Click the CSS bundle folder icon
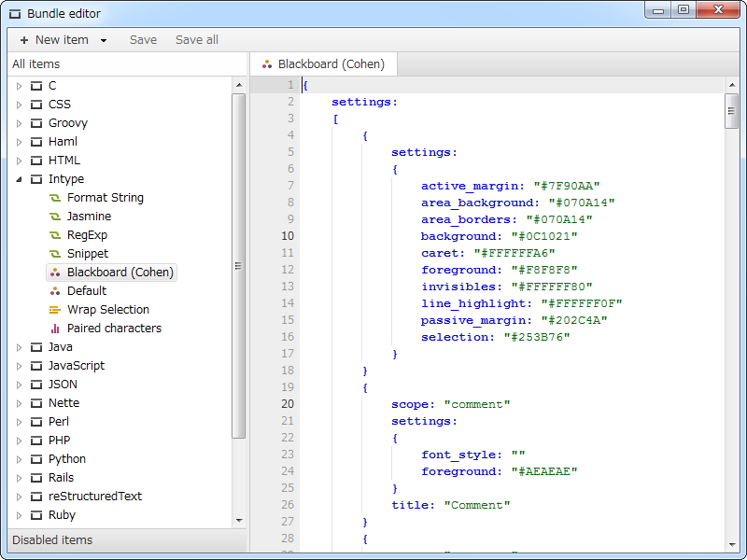This screenshot has height=560, width=747. click(36, 105)
